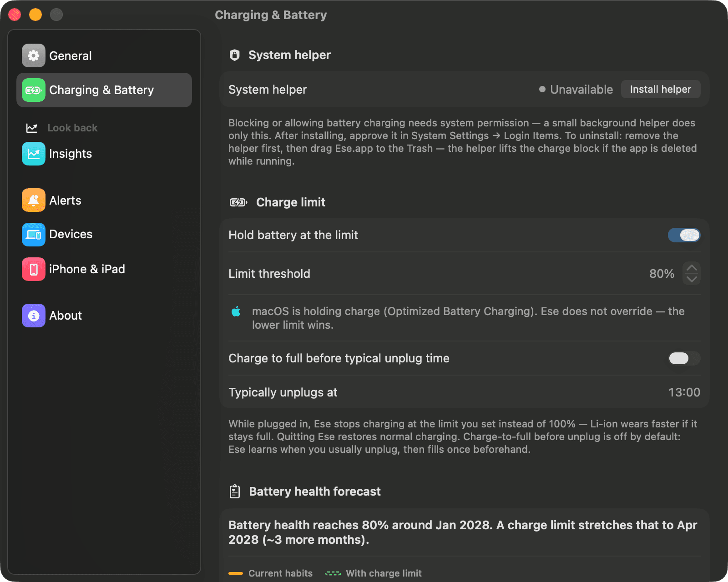Disable Hold battery at the limit switch
The width and height of the screenshot is (728, 582).
pyautogui.click(x=684, y=235)
